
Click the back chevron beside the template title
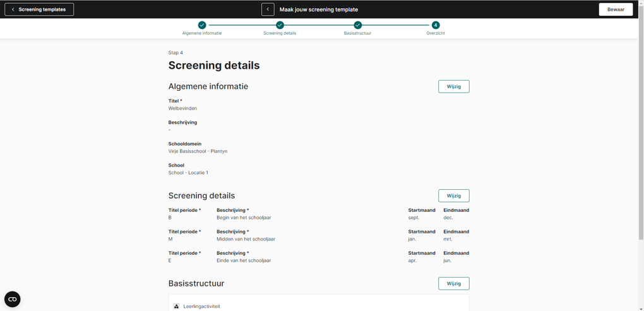coord(268,9)
